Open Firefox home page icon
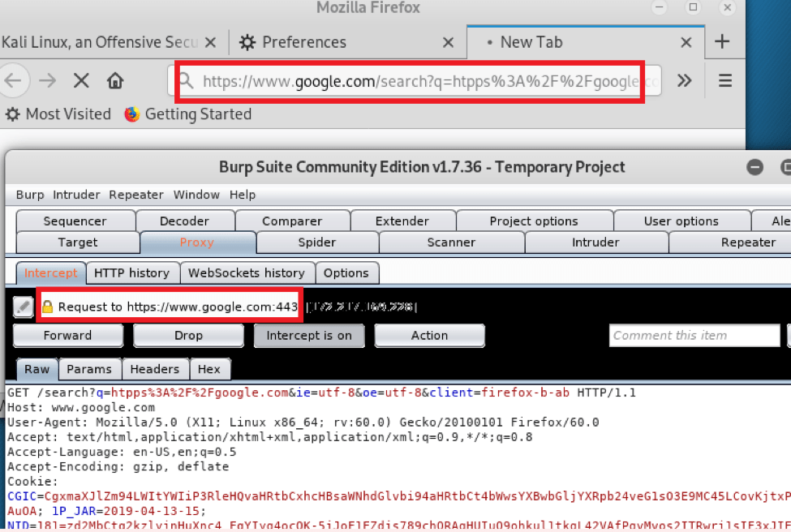 115,80
